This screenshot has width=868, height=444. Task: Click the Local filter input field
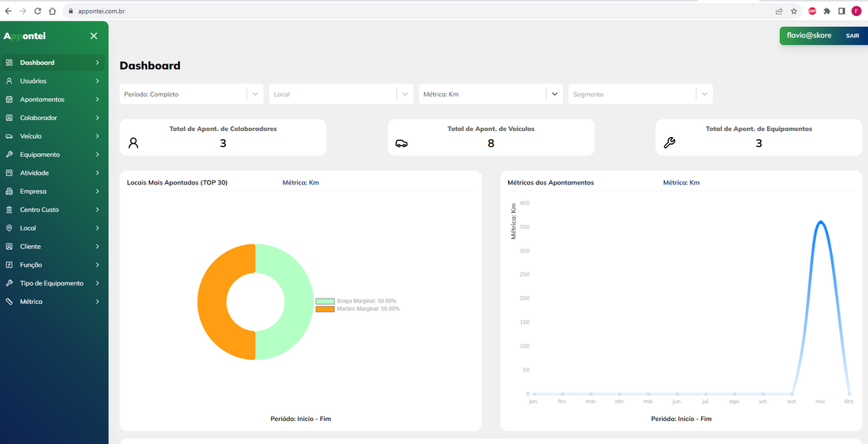pos(333,94)
